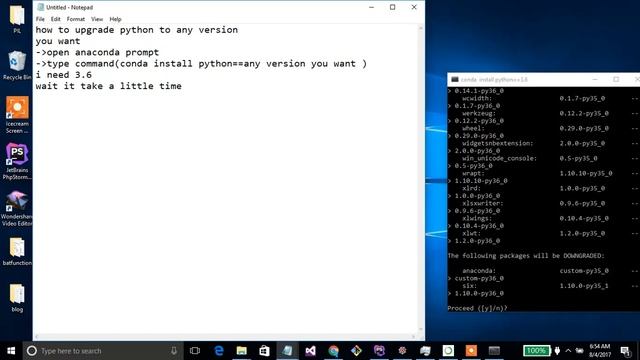Select Wondershare Video Editor desktop shortcut
The width and height of the screenshot is (640, 360).
point(17,208)
